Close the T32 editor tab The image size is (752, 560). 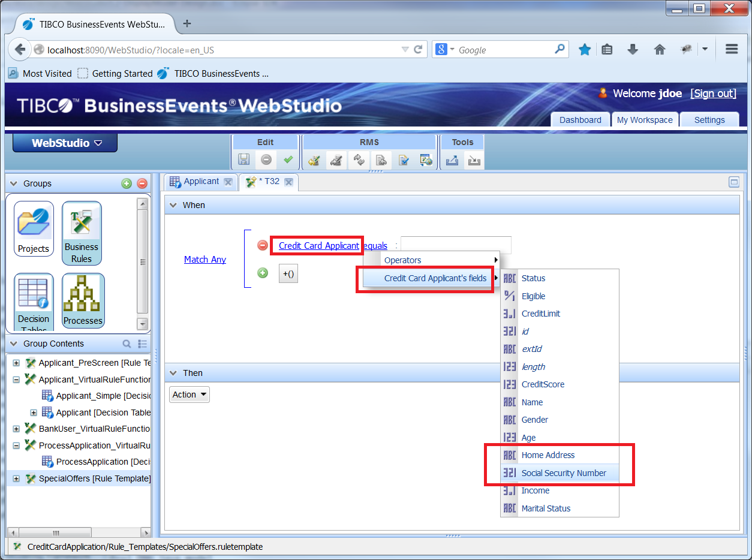coord(288,182)
